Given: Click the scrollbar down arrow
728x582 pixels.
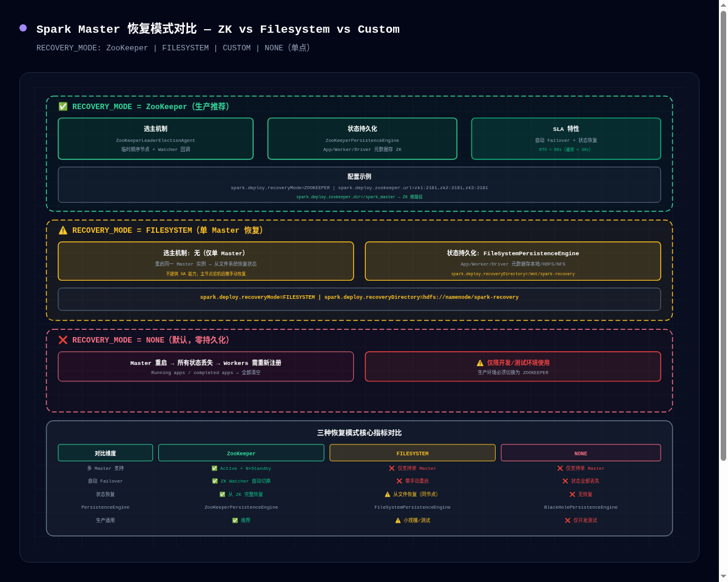Looking at the screenshot, I should click(723, 577).
